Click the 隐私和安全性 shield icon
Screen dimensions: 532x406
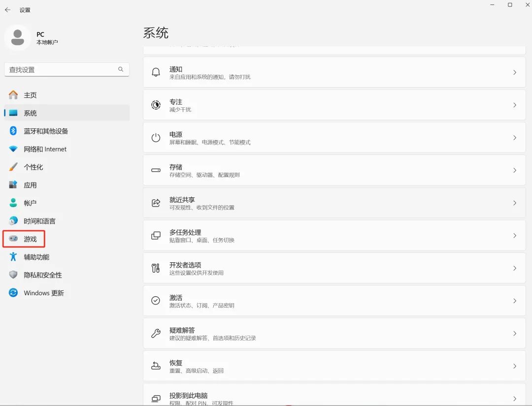coord(13,275)
